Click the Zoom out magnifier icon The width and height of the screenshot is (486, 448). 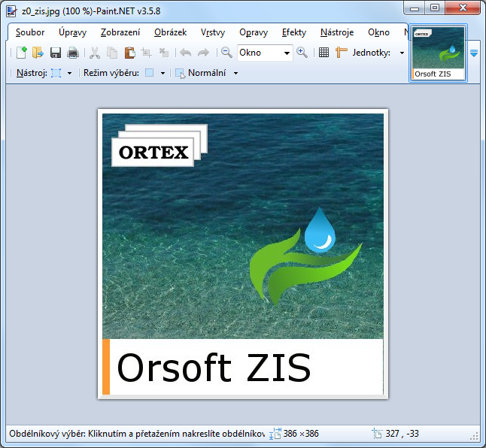coord(226,53)
